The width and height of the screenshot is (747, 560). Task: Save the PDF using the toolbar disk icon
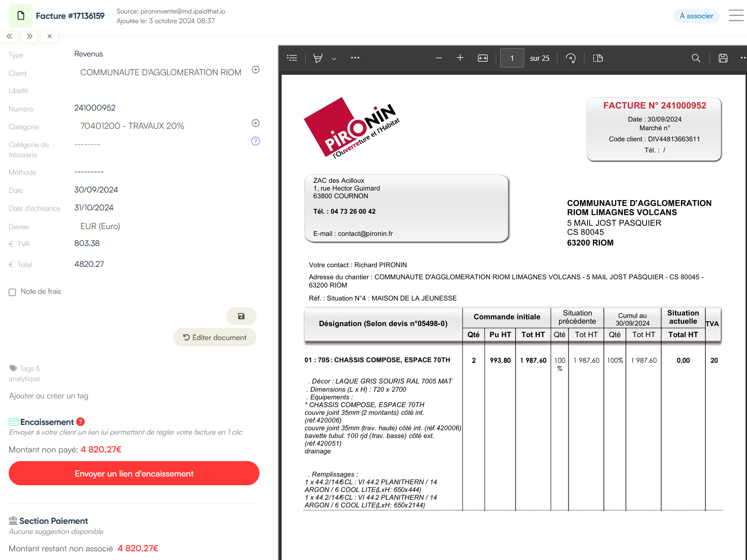[x=723, y=58]
